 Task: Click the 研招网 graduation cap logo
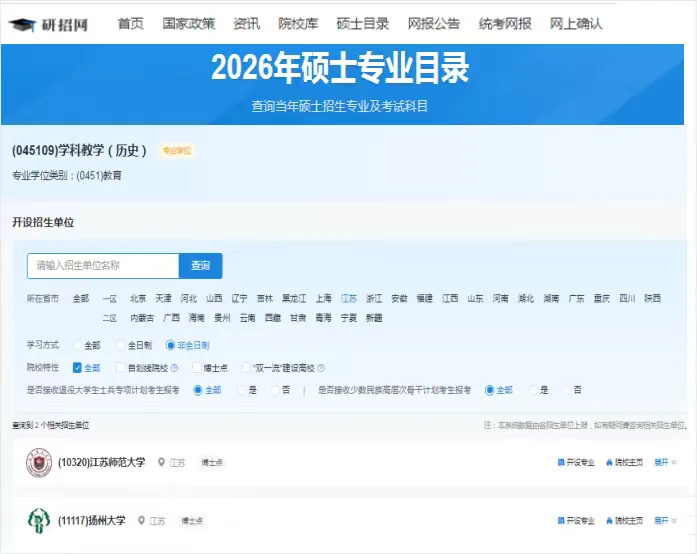point(22,24)
